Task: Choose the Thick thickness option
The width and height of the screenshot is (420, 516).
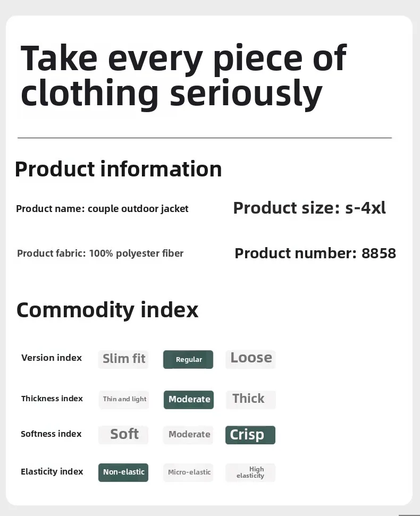Action: (x=250, y=399)
